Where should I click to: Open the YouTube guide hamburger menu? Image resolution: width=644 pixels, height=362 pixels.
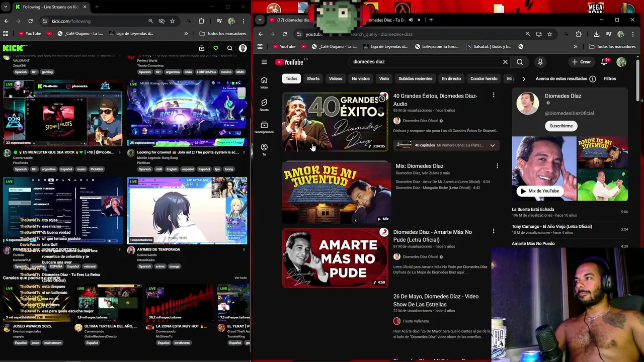[264, 62]
